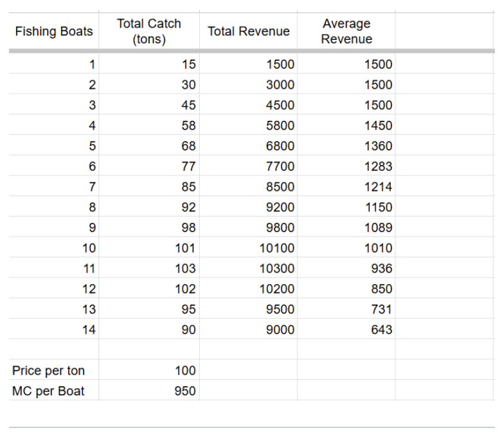Click the total catch value 101
The height and width of the screenshot is (446, 504).
click(149, 247)
